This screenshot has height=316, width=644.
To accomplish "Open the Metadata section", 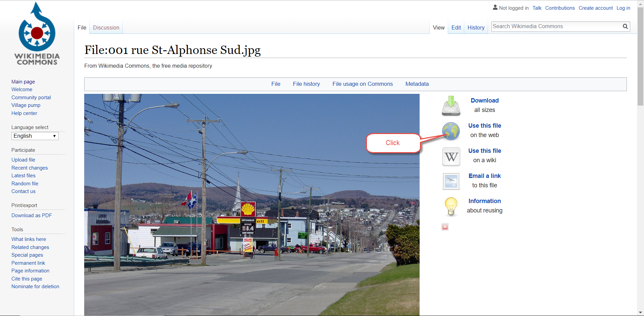I will tap(417, 84).
